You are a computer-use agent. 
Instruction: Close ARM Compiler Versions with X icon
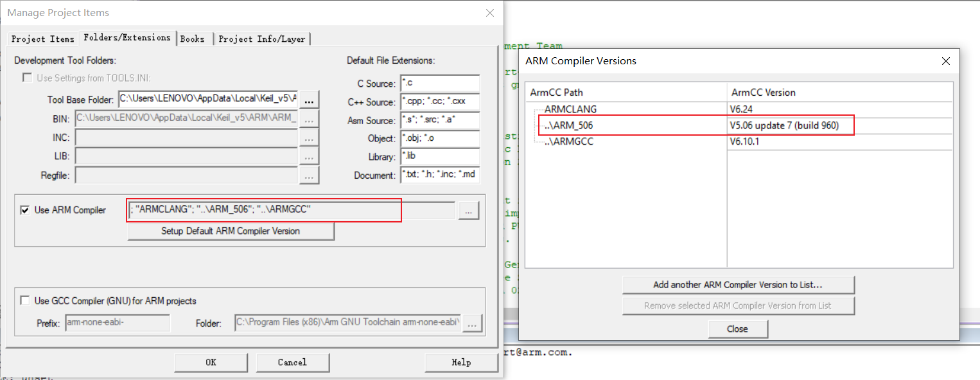tap(945, 61)
